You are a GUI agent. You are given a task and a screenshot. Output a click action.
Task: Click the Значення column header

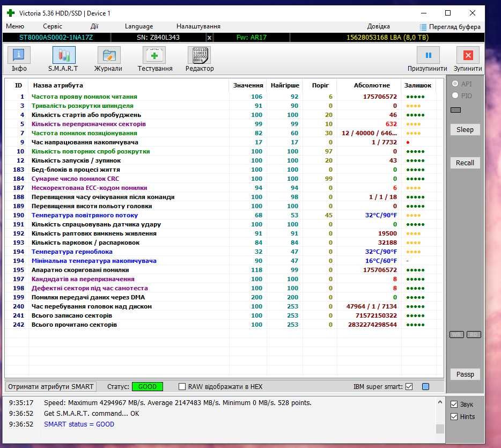(x=248, y=85)
